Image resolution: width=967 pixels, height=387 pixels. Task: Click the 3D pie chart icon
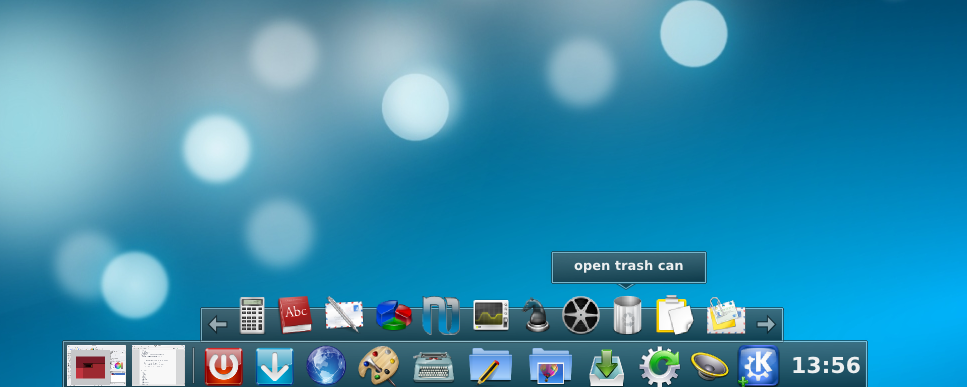pos(393,316)
